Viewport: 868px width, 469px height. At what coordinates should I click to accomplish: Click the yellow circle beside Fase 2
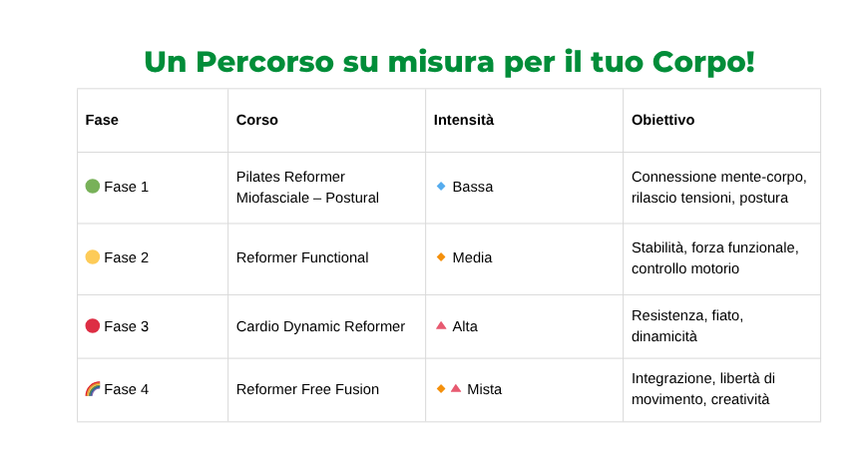pyautogui.click(x=93, y=257)
